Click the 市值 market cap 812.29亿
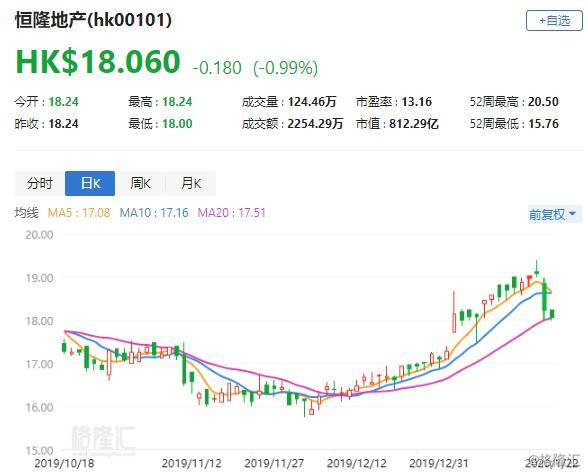588x474 pixels. pyautogui.click(x=414, y=123)
